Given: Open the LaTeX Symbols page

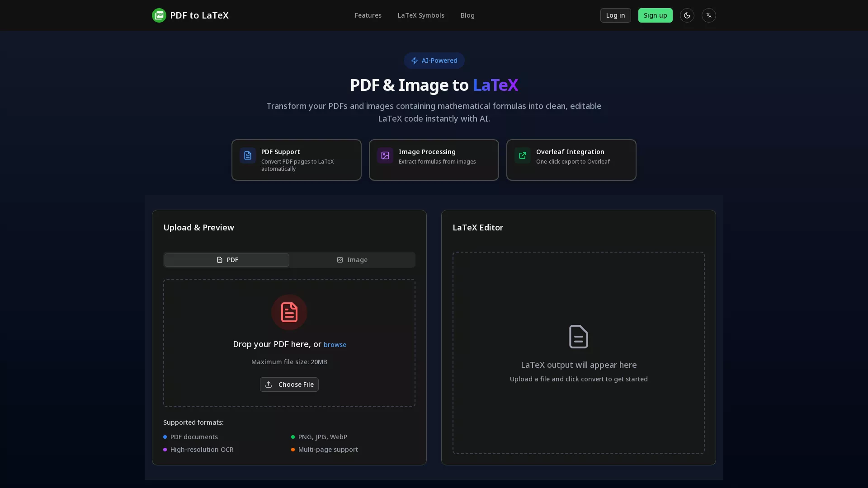Looking at the screenshot, I should [420, 15].
